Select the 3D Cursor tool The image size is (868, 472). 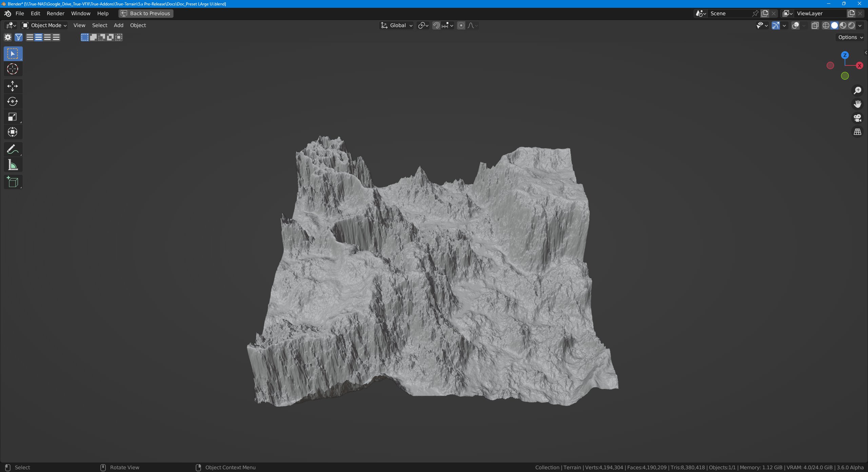[x=13, y=69]
